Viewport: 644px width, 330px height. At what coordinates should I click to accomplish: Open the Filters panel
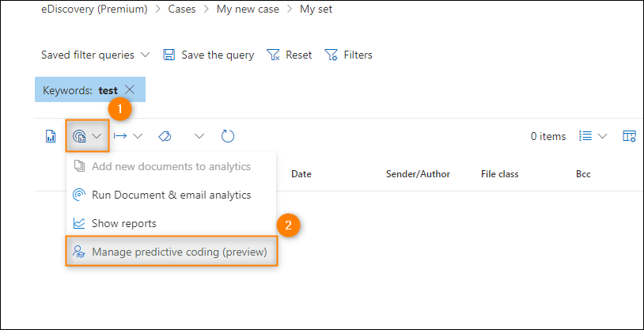(x=348, y=55)
